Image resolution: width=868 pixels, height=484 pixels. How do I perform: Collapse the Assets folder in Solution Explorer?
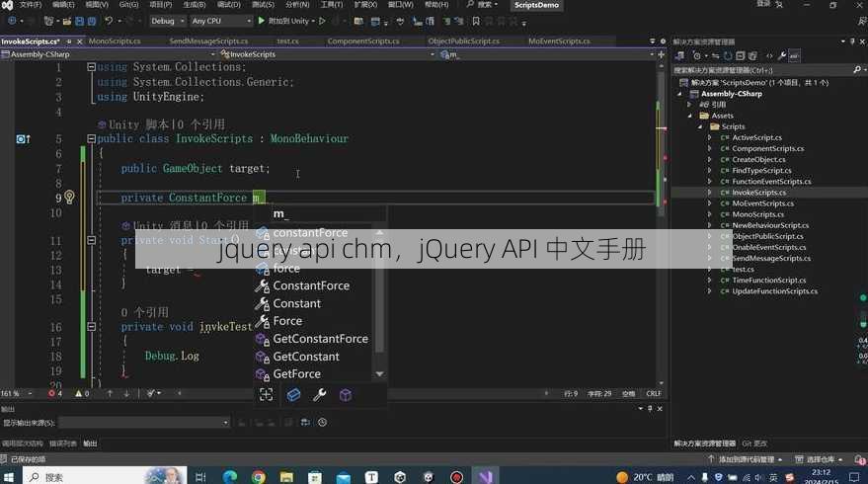[690, 116]
